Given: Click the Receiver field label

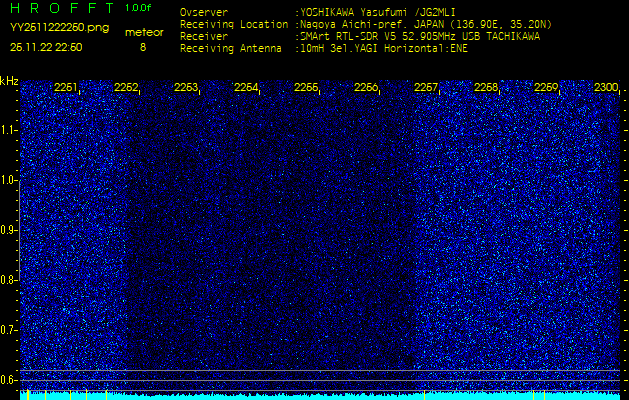Looking at the screenshot, I should pos(204,37).
